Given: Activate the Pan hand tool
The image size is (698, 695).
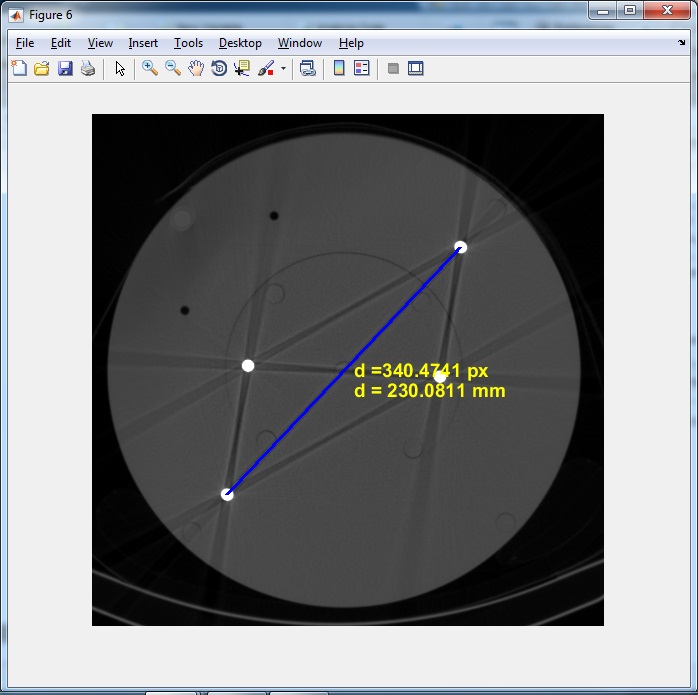Looking at the screenshot, I should [x=196, y=69].
